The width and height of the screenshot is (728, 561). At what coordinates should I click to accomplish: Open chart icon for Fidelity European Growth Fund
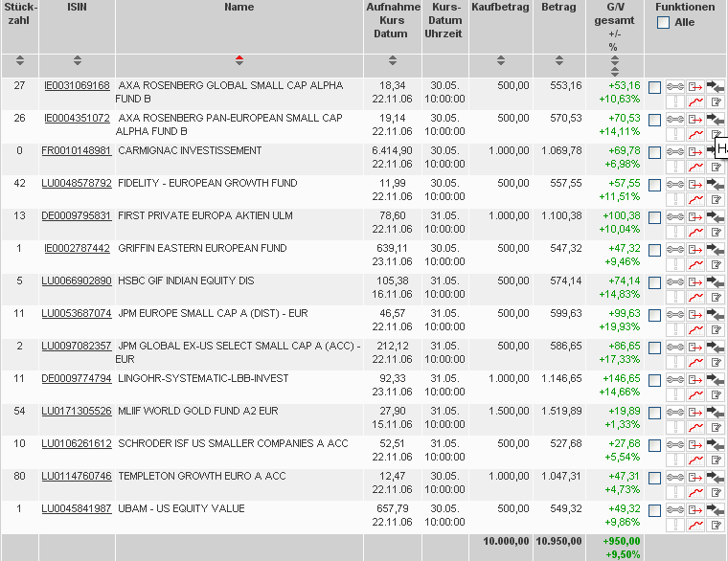tap(695, 199)
